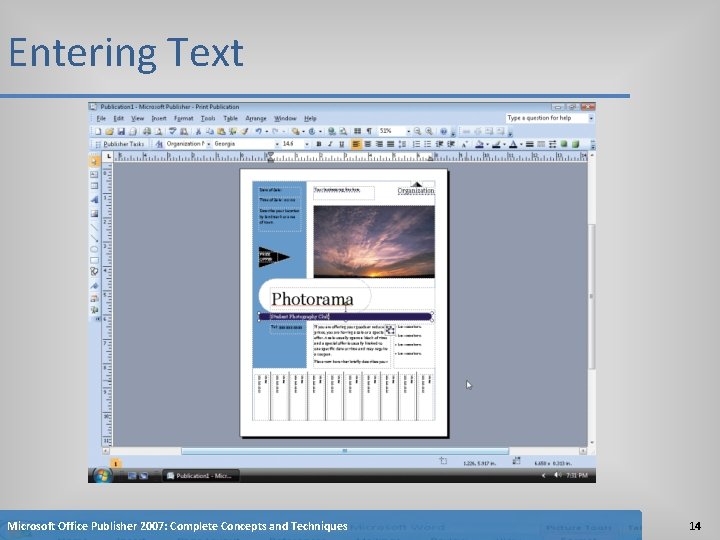Open the Arrange menu
This screenshot has width=720, height=540.
(x=256, y=118)
